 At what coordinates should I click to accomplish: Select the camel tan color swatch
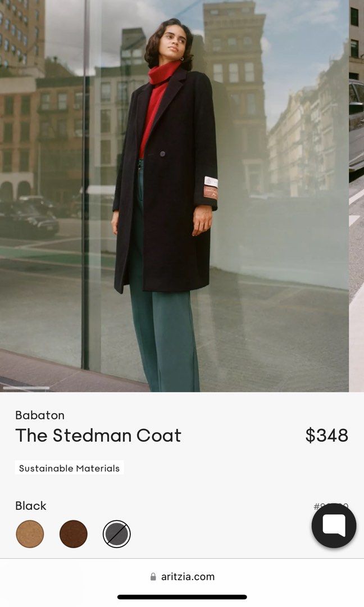30,534
